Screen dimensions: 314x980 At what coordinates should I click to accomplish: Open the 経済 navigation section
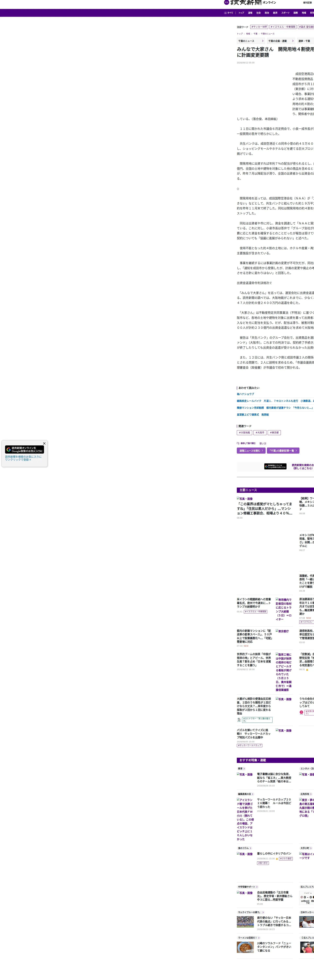275,13
